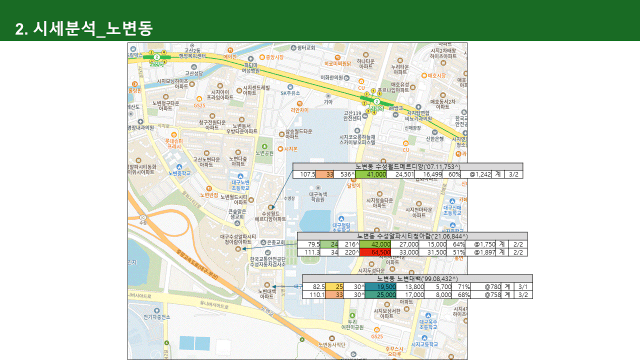Screen dimensions: 640x360
Task: Click the 시지본 orange restaurant marker
Action: click(x=280, y=149)
